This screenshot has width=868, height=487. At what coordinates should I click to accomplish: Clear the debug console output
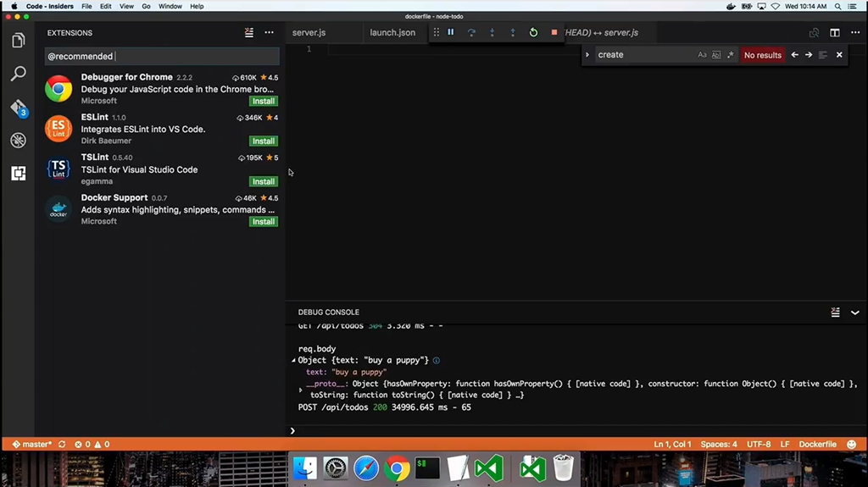click(x=836, y=312)
